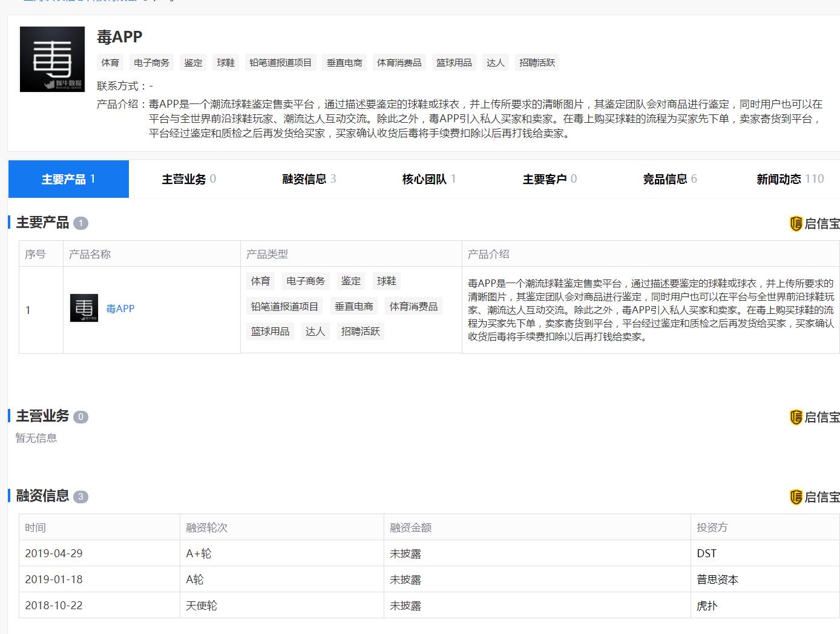This screenshot has height=634, width=840.
Task: Select the 主要客户 tab
Action: 550,179
